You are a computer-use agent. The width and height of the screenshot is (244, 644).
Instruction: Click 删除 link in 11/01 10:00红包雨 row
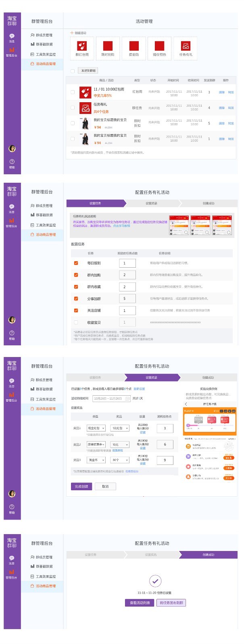point(222,92)
